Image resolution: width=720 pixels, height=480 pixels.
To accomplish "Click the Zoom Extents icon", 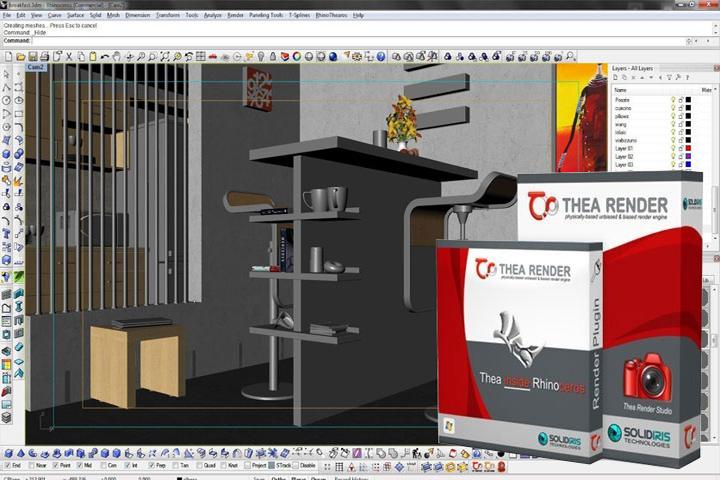I will 164,56.
